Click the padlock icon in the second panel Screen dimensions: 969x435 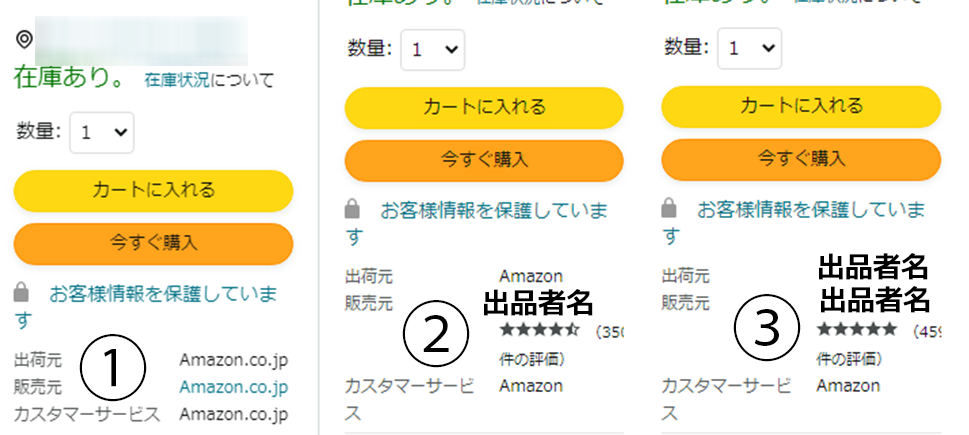point(352,209)
